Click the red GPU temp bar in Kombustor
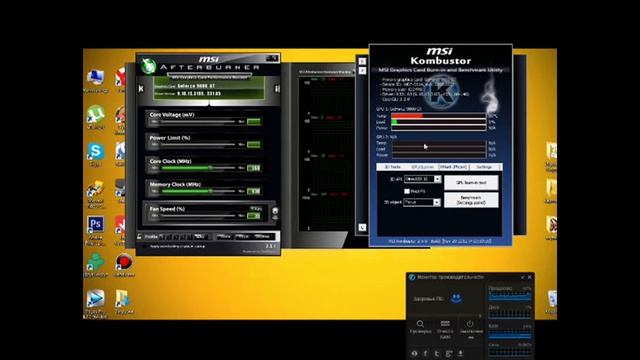Image resolution: width=640 pixels, height=360 pixels. (407, 116)
